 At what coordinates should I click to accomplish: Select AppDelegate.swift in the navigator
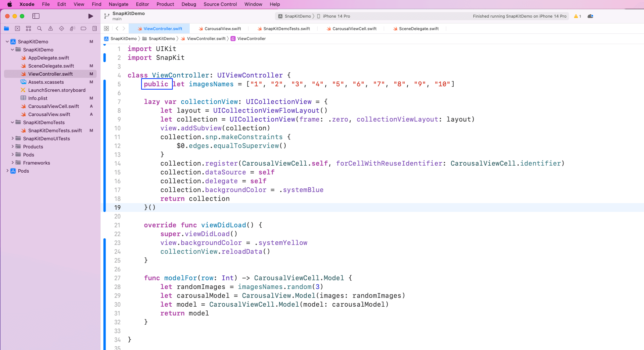(x=49, y=58)
